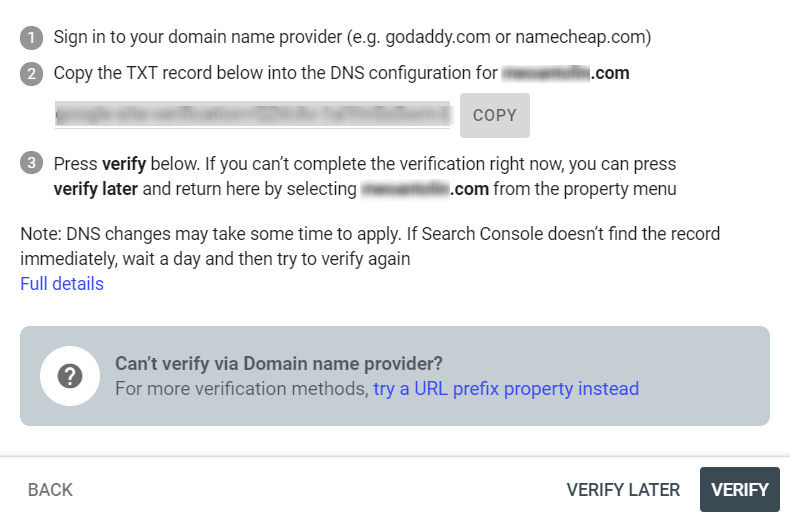Click the namecheap.com example text
This screenshot has width=790, height=518.
[580, 37]
